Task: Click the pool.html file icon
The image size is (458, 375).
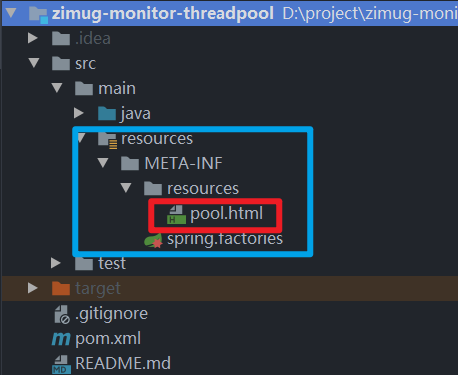Action: [x=176, y=214]
